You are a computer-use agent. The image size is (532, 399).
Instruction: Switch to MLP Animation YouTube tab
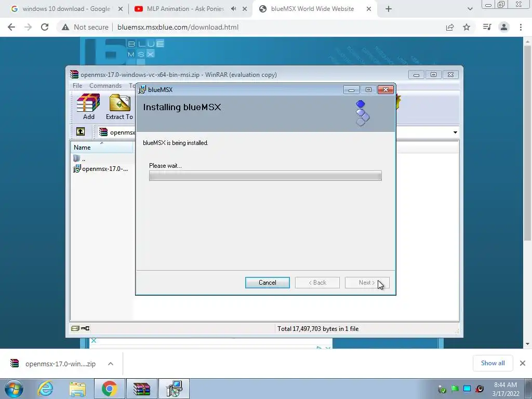coord(185,9)
